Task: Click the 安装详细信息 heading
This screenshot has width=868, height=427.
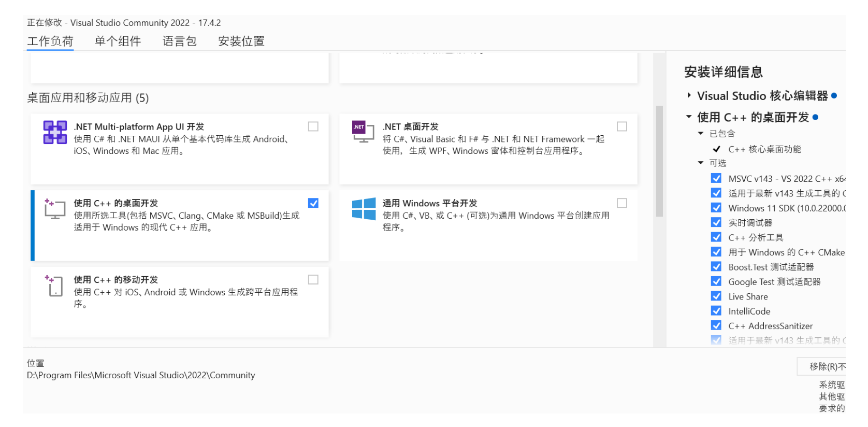Action: [x=724, y=72]
